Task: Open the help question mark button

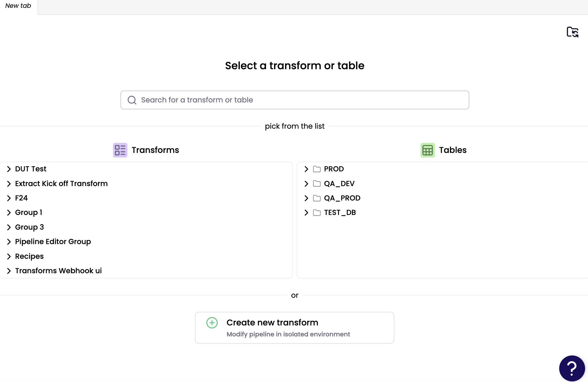Action: (x=572, y=368)
